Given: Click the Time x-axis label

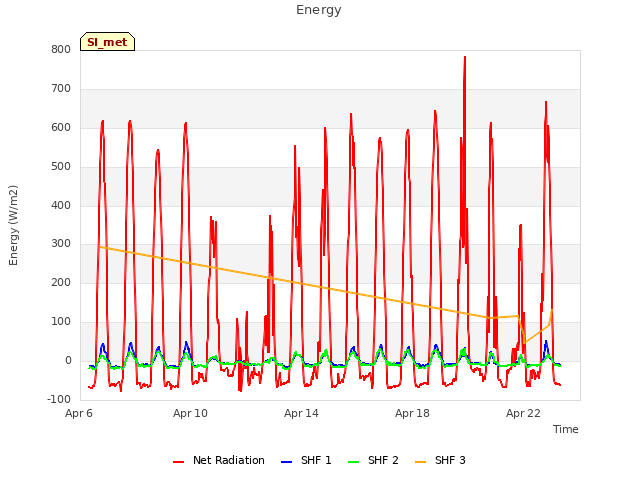Looking at the screenshot, I should (x=566, y=429).
